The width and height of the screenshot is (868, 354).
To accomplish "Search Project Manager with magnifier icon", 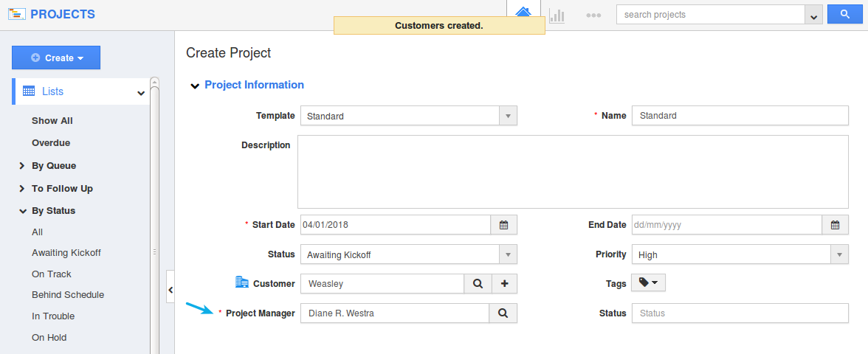I will pos(503,313).
